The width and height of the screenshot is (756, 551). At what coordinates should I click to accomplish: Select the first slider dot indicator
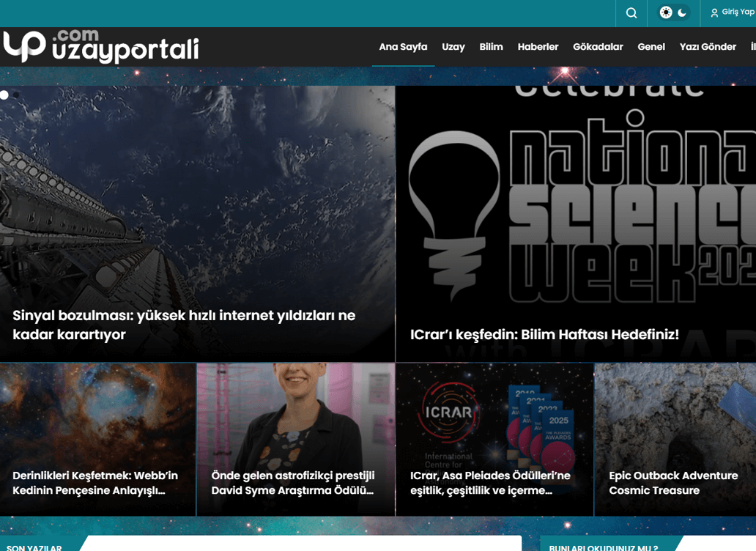[x=4, y=95]
